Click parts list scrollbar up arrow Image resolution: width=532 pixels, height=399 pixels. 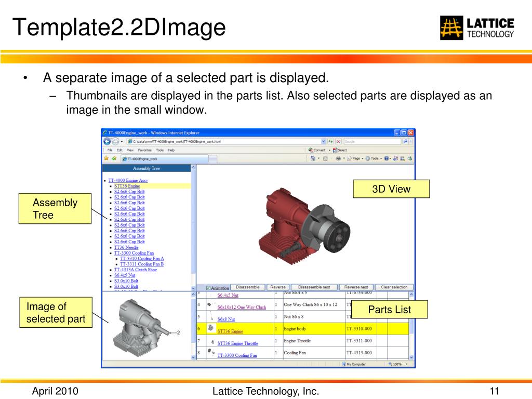click(x=411, y=295)
